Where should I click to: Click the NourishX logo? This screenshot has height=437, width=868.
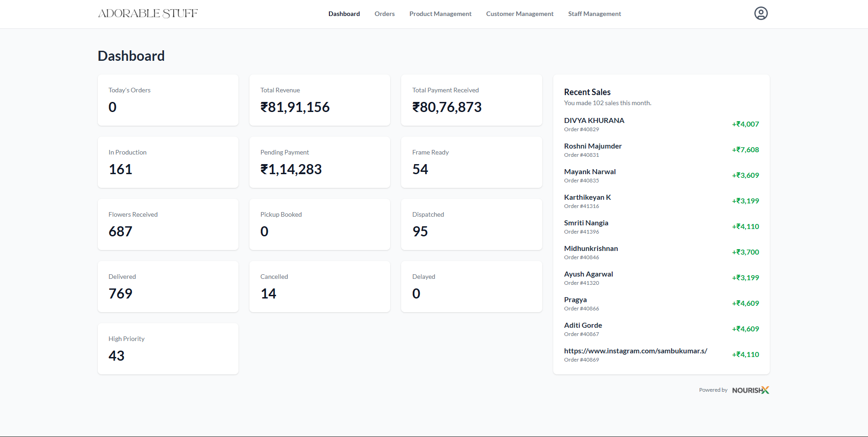coord(750,390)
